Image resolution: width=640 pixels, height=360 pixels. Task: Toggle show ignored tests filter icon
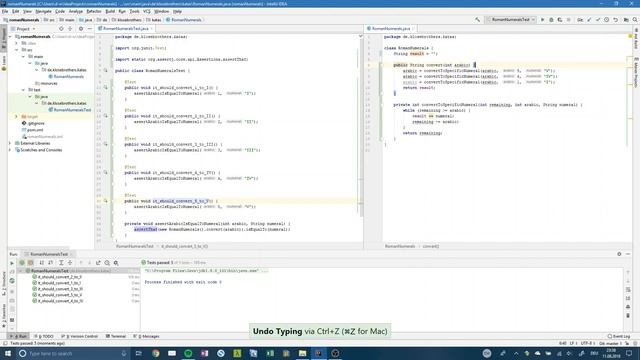click(x=31, y=263)
